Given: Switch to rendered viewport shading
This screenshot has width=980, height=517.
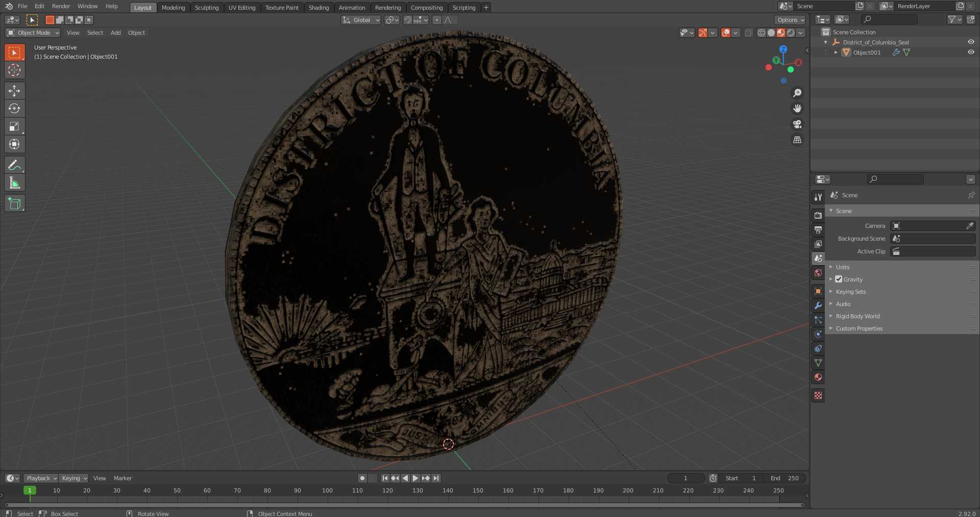Looking at the screenshot, I should point(791,33).
